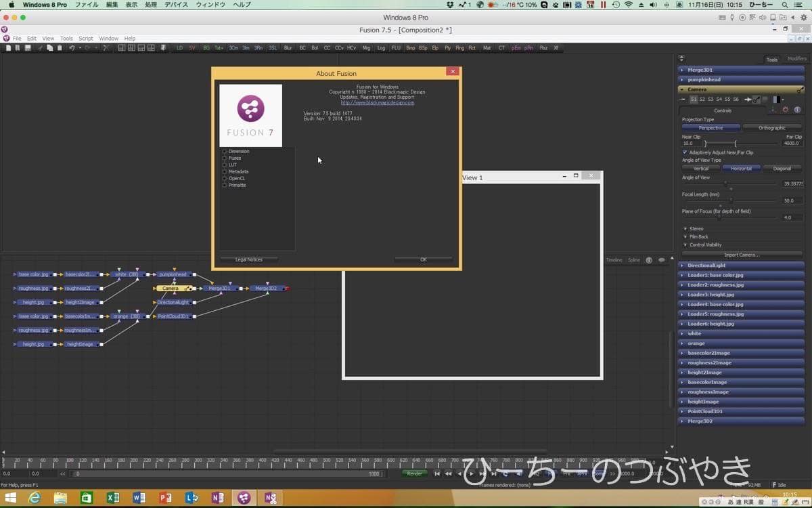Click the Blur tool in the toolbar
The width and height of the screenshot is (812, 508).
coord(288,48)
